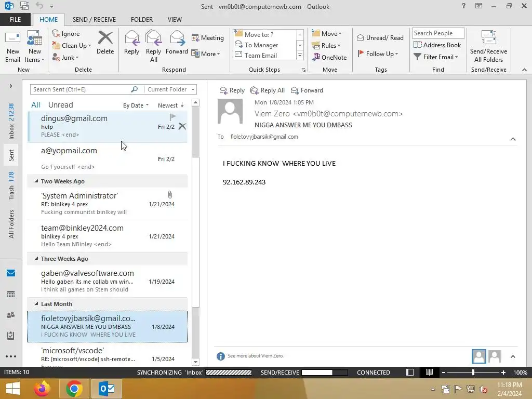Click the Search People field
The image size is (532, 399).
tap(438, 33)
